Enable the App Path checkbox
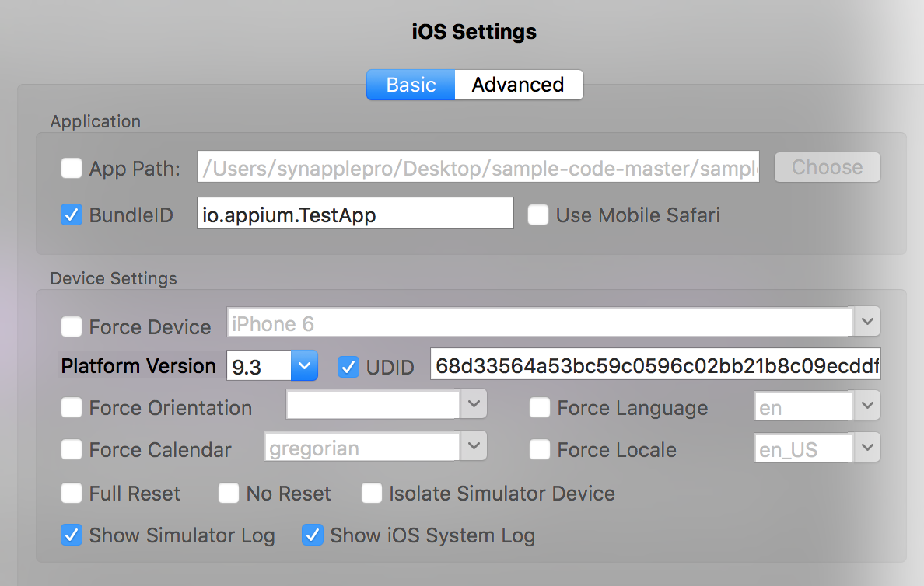Viewport: 924px width, 586px height. pos(72,168)
